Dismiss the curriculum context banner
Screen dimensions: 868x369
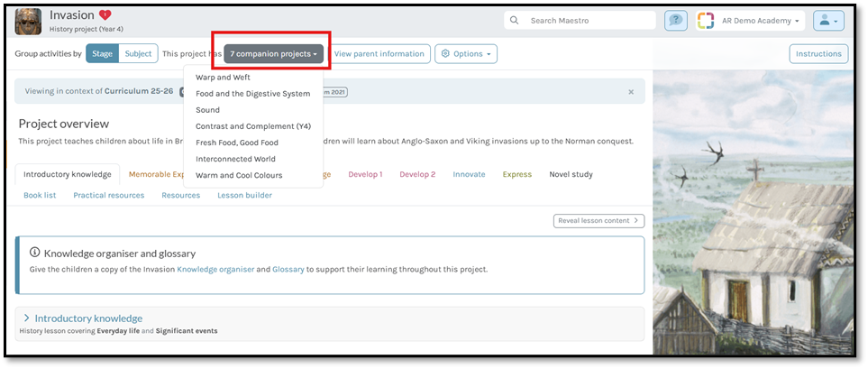[x=630, y=91]
